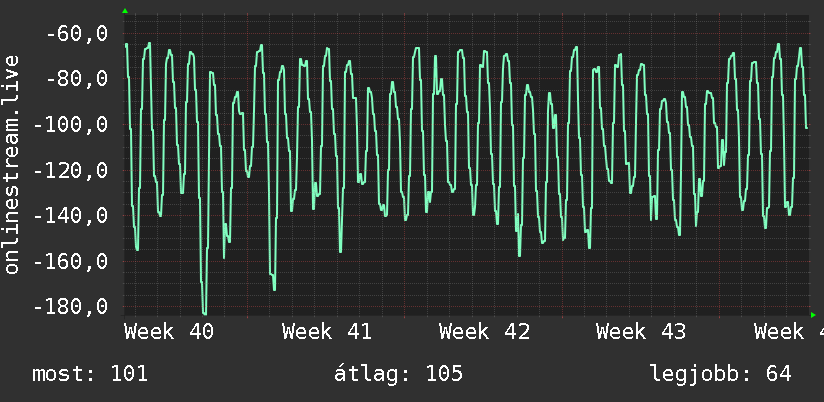This screenshot has height=402, width=824.
Task: Click the 'Week 41' axis label
Action: coord(327,332)
